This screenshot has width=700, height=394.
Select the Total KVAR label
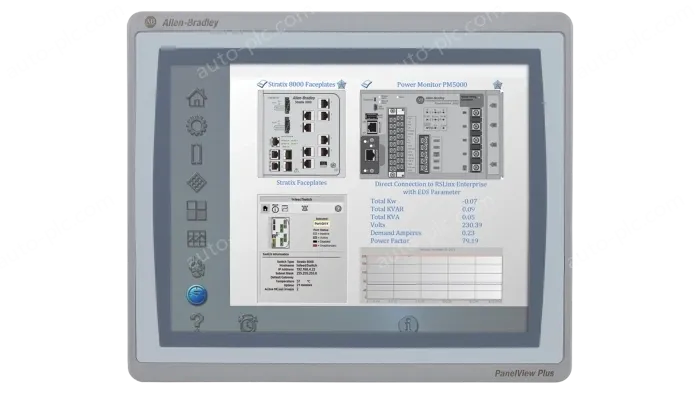387,209
